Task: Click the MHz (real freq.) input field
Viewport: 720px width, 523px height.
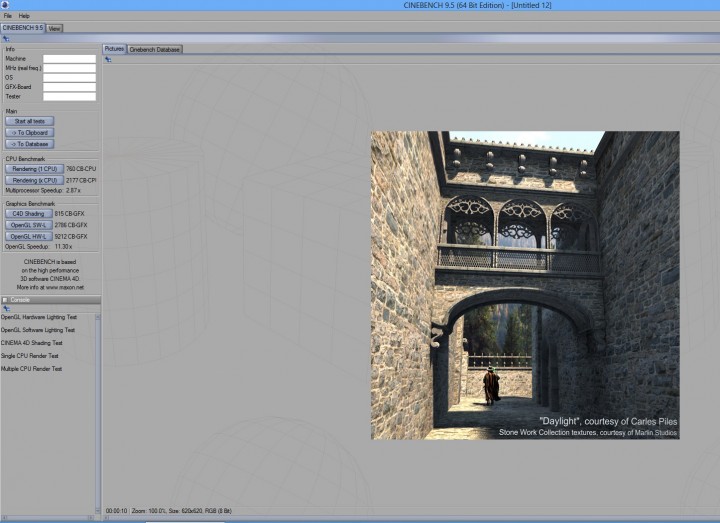Action: (69, 68)
